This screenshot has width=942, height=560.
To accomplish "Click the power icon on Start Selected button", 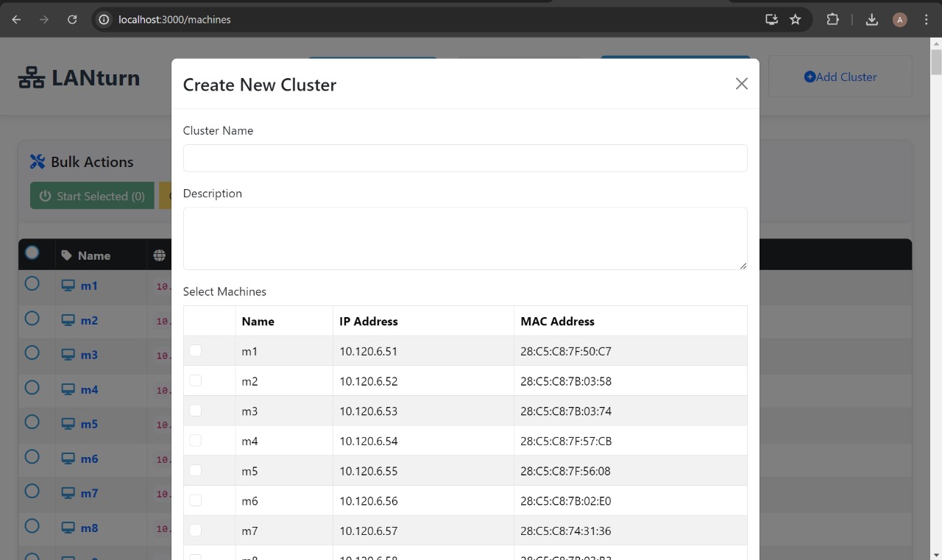I will (x=46, y=196).
